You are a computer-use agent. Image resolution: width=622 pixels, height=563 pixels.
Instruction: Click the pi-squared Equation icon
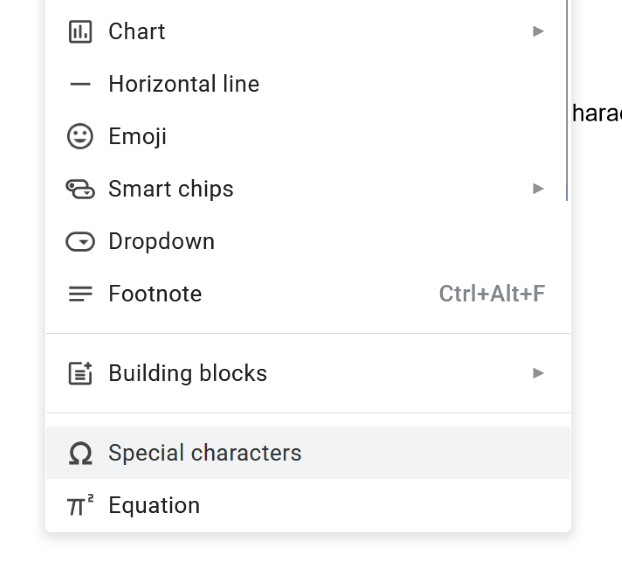point(80,506)
